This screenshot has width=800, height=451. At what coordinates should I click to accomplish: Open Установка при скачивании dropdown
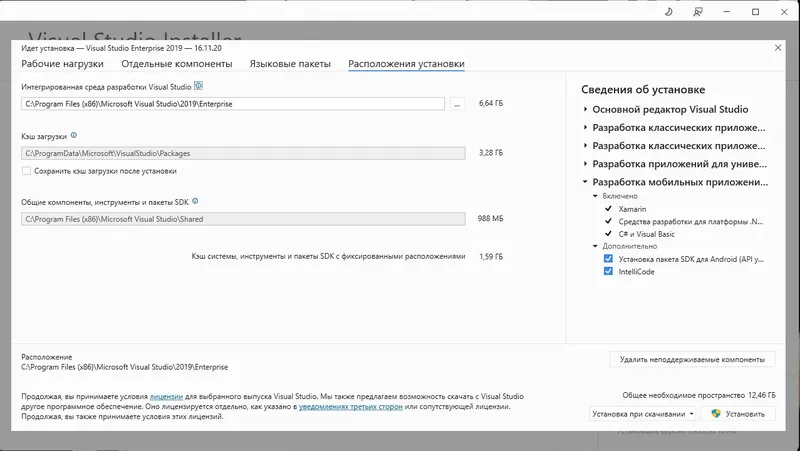coord(642,414)
